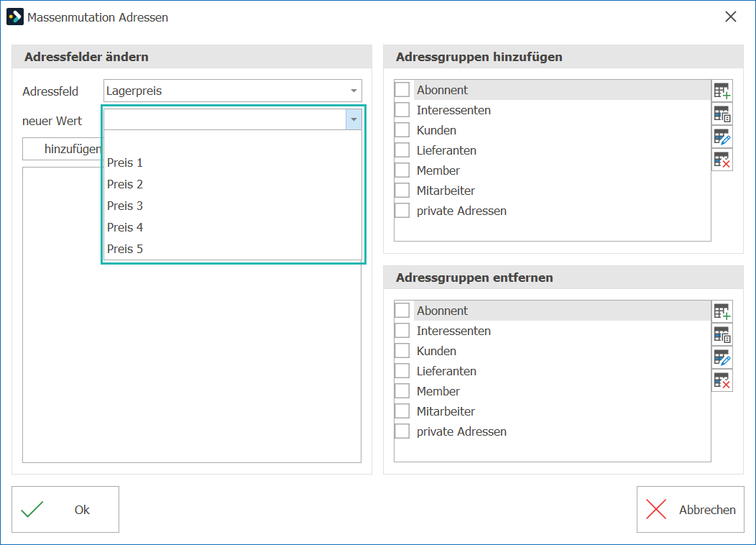Add new group in Adressgruppen hinzufügen panel
Image resolution: width=756 pixels, height=545 pixels.
722,91
